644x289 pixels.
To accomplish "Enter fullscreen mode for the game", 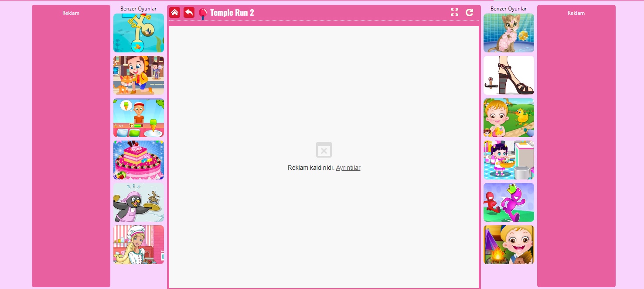I will tap(454, 12).
